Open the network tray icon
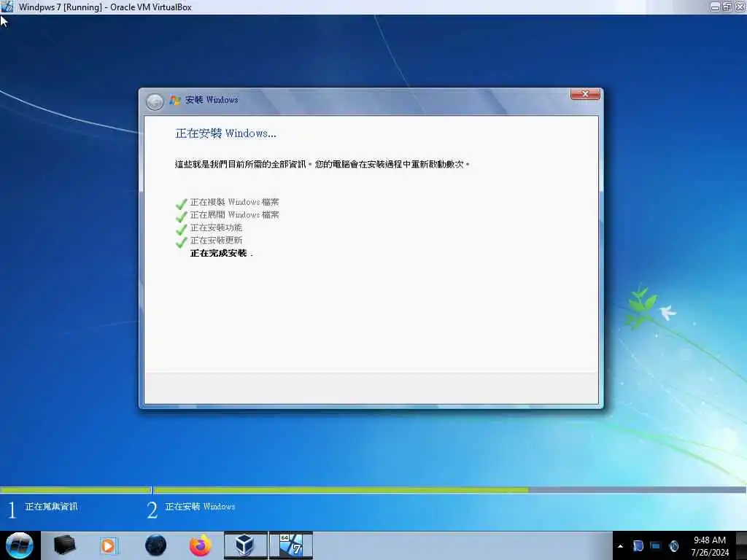This screenshot has height=560, width=747. coord(656,546)
